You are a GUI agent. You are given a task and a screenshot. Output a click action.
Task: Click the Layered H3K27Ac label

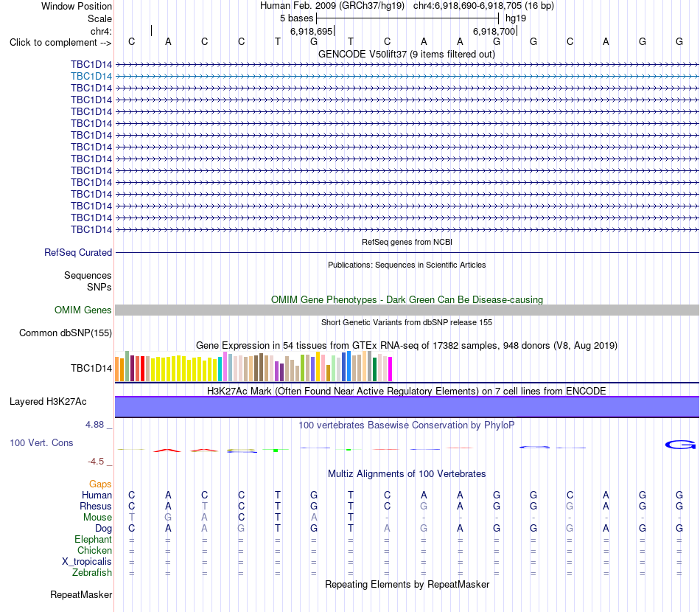click(48, 402)
